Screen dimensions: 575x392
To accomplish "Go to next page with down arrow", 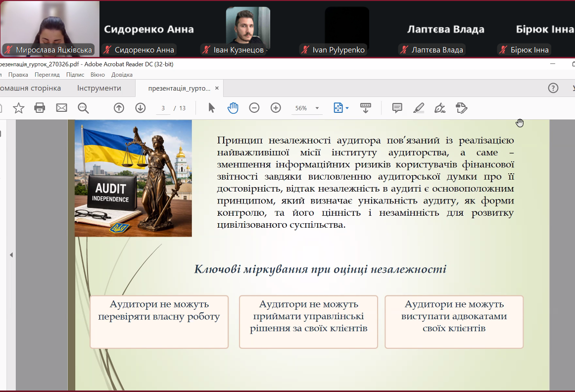I will click(141, 108).
